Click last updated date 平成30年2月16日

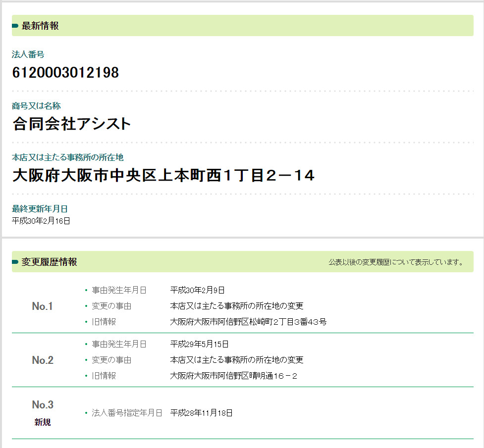pyautogui.click(x=41, y=221)
